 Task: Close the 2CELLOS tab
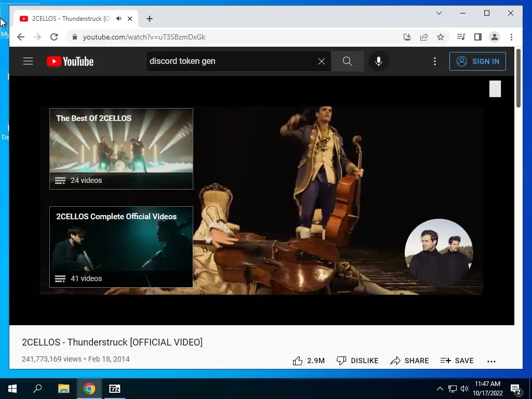129,19
